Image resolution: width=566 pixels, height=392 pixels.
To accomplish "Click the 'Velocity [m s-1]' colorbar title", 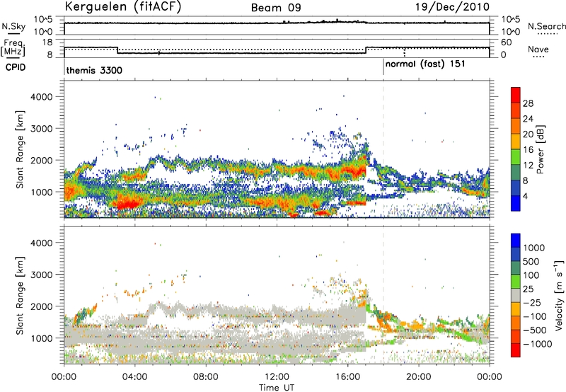I will pos(560,295).
